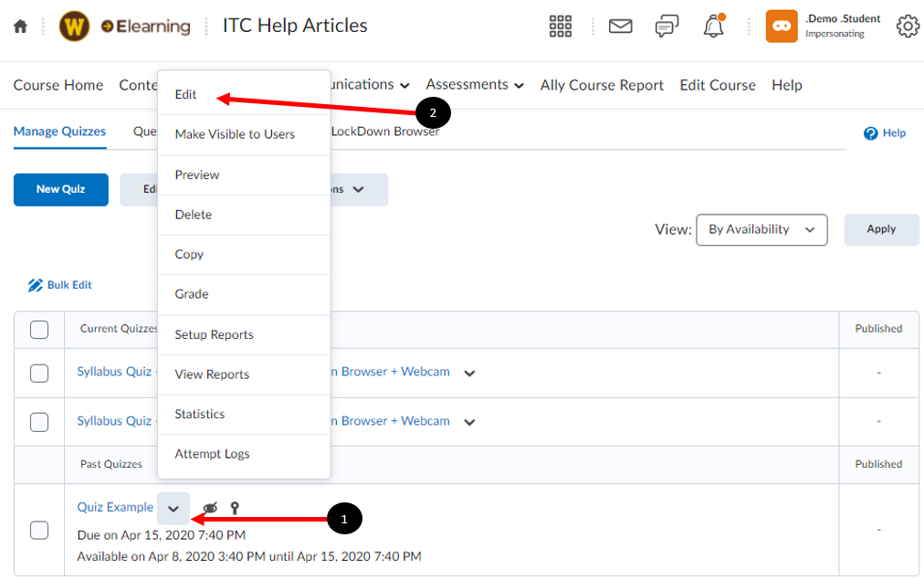Click the Help question mark icon
The width and height of the screenshot is (924, 580).
pyautogui.click(x=870, y=133)
